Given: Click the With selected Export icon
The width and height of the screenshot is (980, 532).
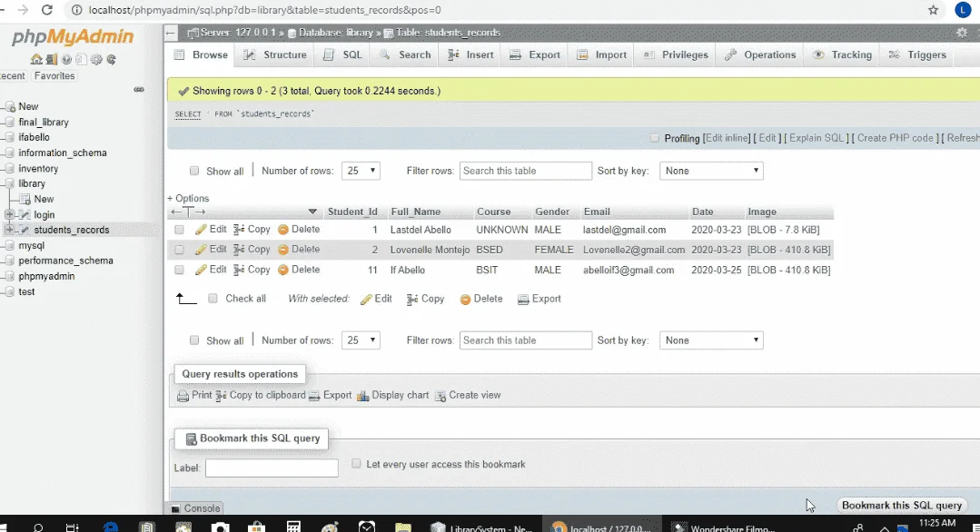Looking at the screenshot, I should point(523,299).
